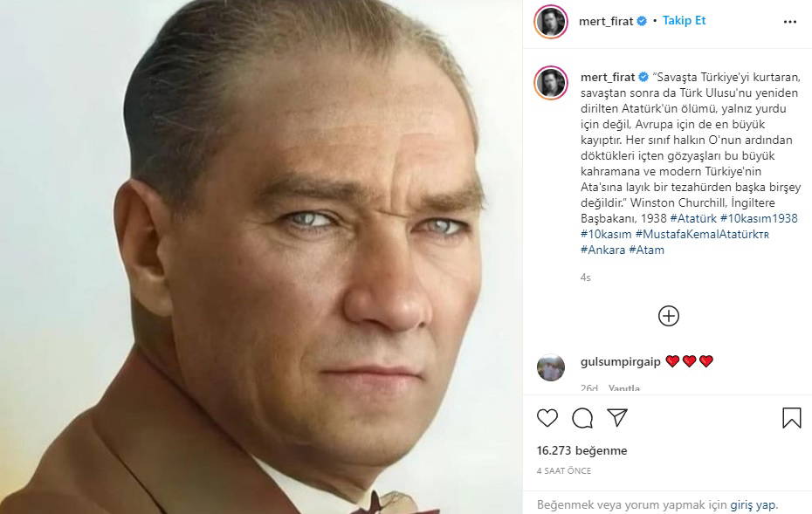Click the Takip Et follow button
This screenshot has height=514, width=812.
(684, 21)
